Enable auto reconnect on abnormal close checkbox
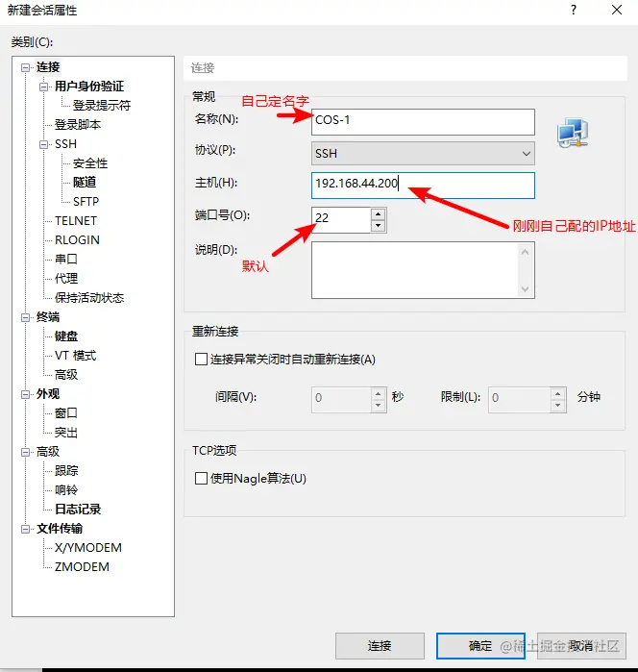This screenshot has width=638, height=672. (x=201, y=360)
